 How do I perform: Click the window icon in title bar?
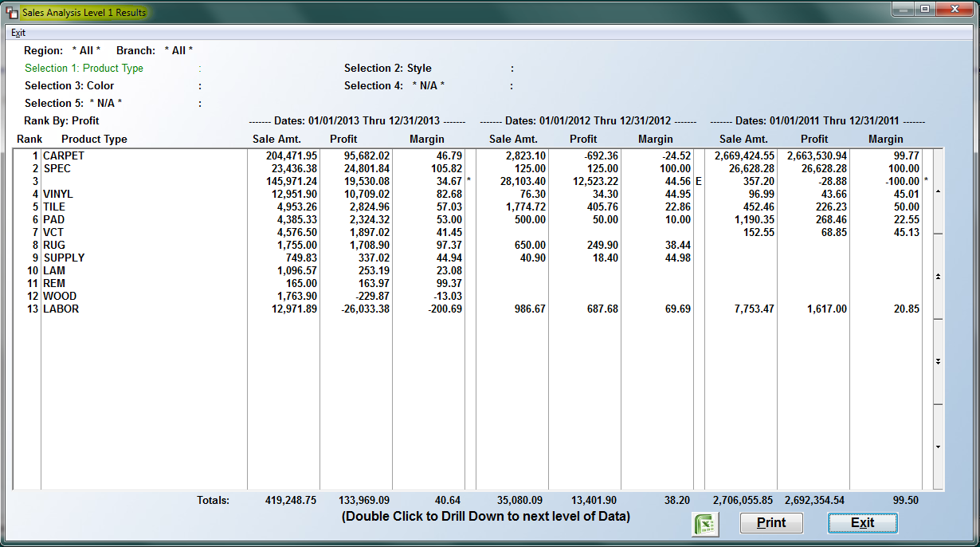point(12,13)
